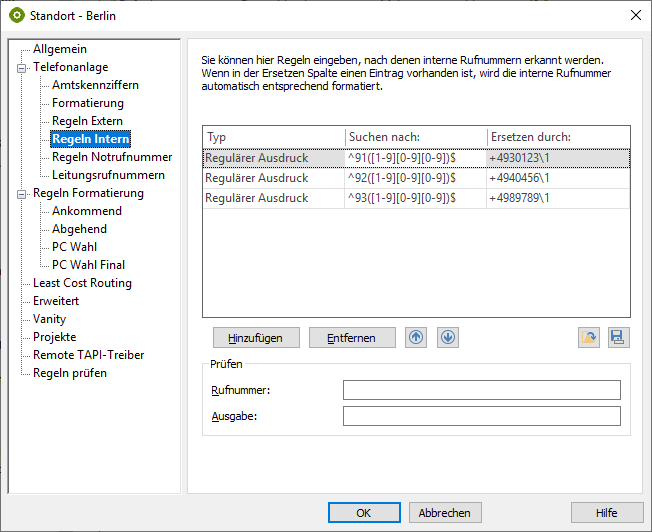
Task: Select PC Wahl Final in the tree
Action: pos(88,265)
